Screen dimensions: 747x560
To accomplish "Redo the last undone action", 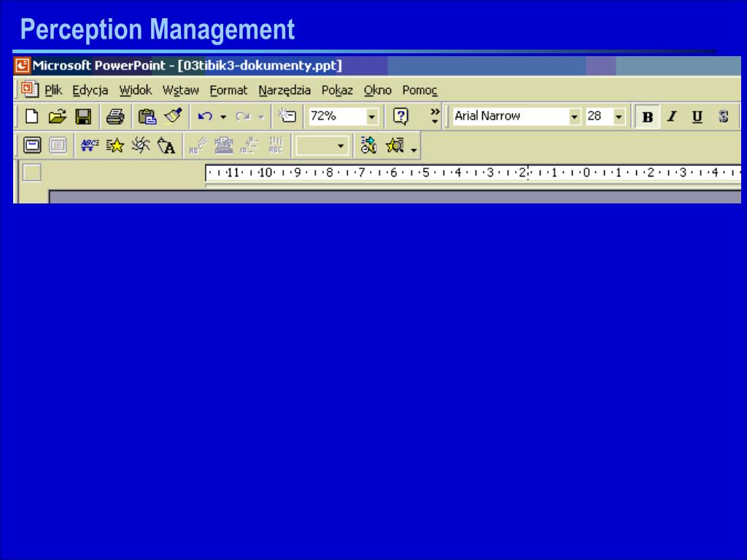I will tap(243, 116).
